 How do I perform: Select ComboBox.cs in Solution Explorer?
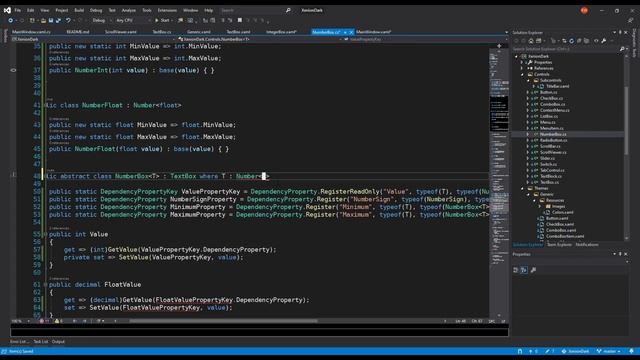552,104
